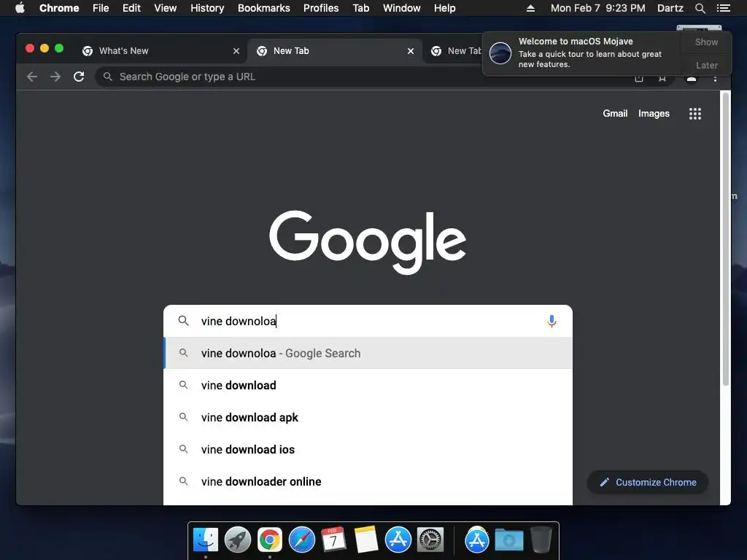
Task: Open Calendar from the Dock
Action: [333, 540]
